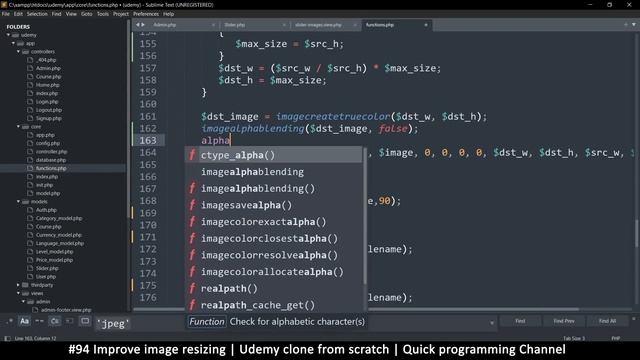Viewport: 640px width, 360px height.
Task: Click the tab scroll right arrow
Action: click(x=143, y=25)
